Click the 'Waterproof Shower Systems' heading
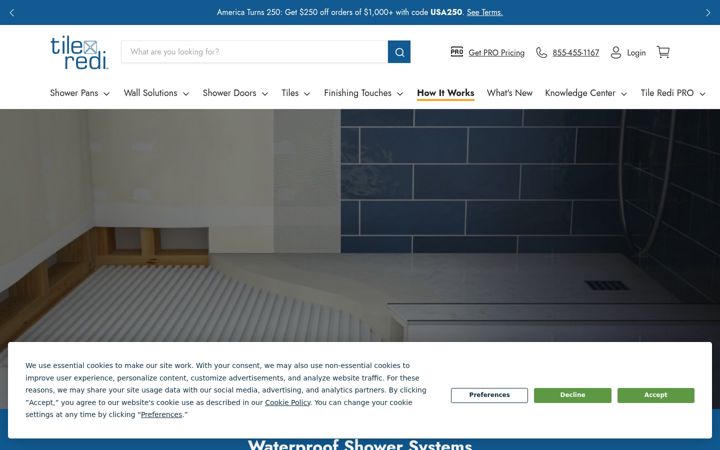Screen dimensions: 720x450 pyautogui.click(x=360, y=444)
